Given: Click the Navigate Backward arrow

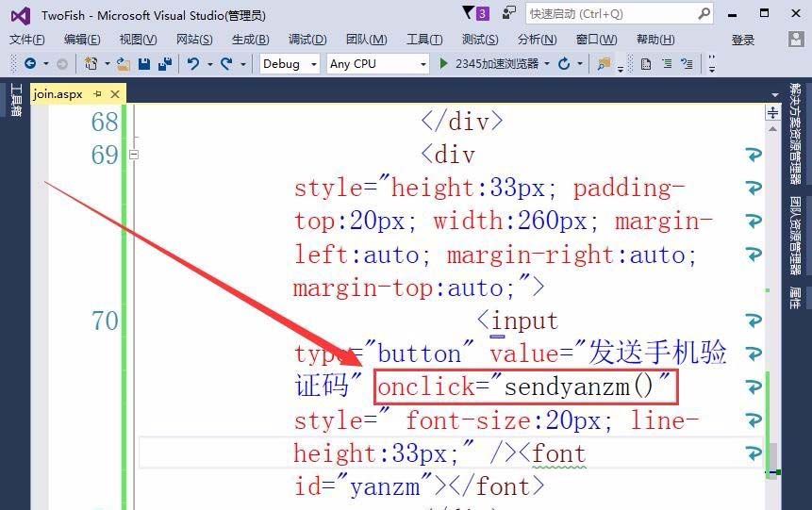Looking at the screenshot, I should coord(30,64).
